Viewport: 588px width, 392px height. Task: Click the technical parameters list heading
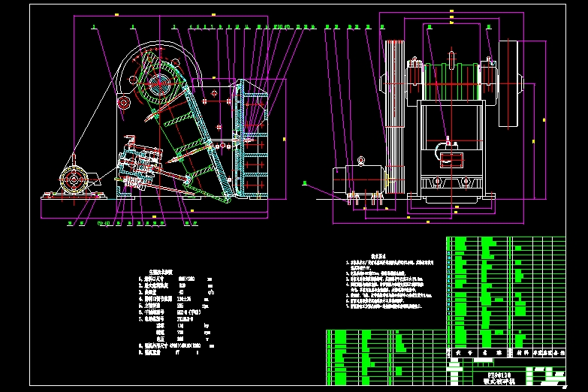[161, 272]
